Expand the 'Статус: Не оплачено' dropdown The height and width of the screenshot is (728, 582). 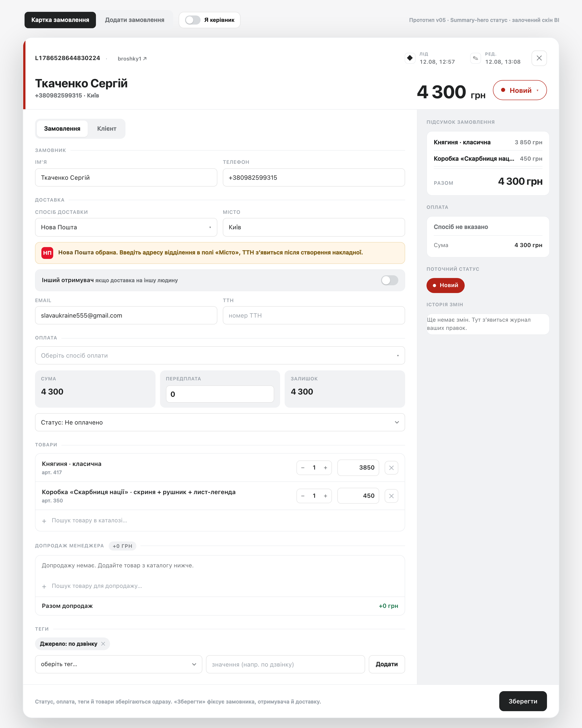[x=220, y=422]
